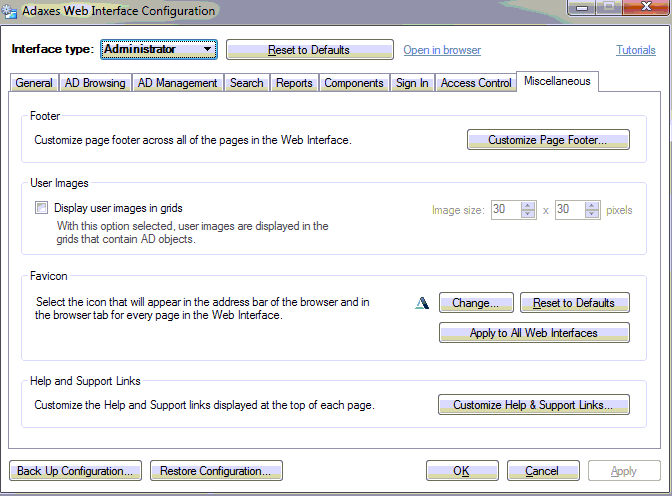The width and height of the screenshot is (672, 496).
Task: Go to the Search tab
Action: (246, 83)
